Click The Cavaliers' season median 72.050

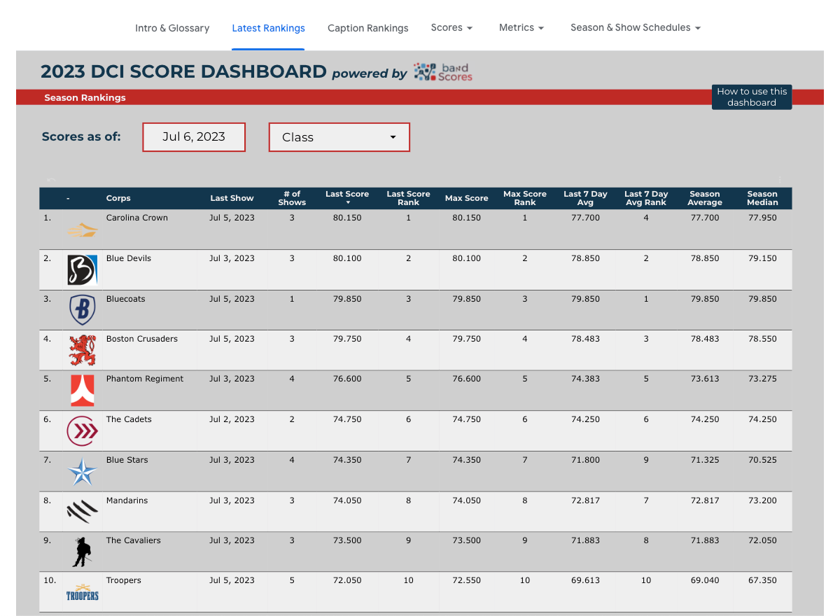click(762, 540)
